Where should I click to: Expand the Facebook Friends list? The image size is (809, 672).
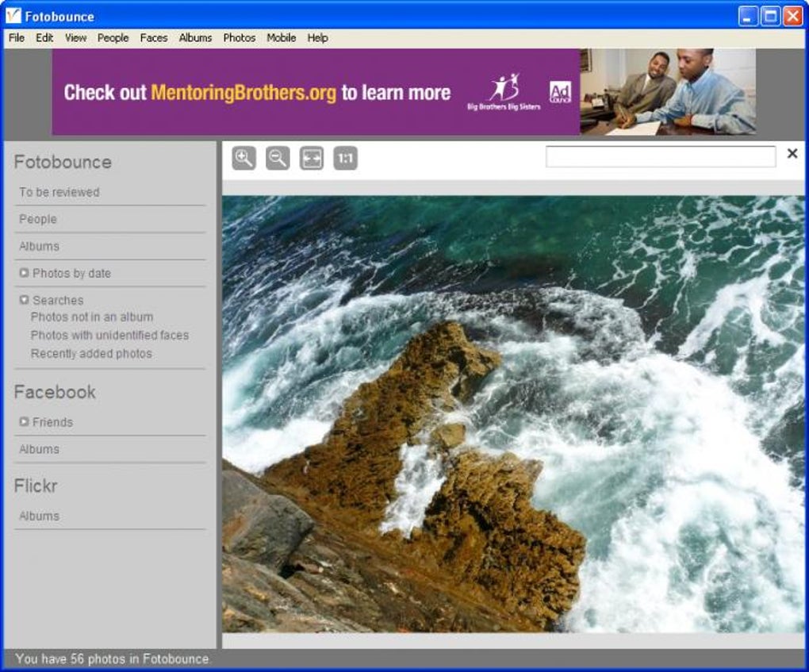pyautogui.click(x=24, y=421)
